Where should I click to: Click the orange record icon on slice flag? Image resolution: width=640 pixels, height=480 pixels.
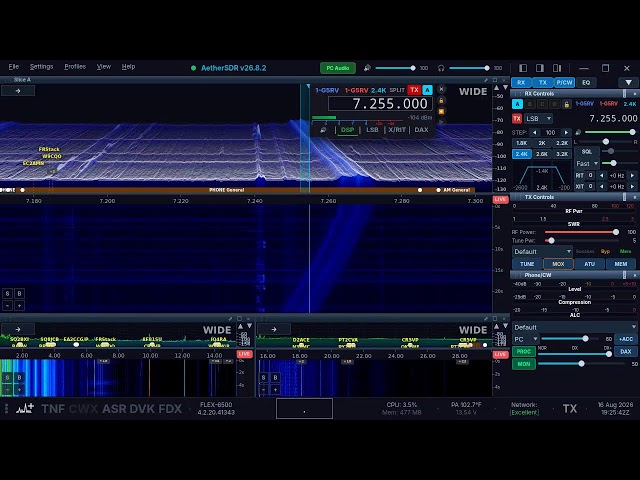(441, 111)
